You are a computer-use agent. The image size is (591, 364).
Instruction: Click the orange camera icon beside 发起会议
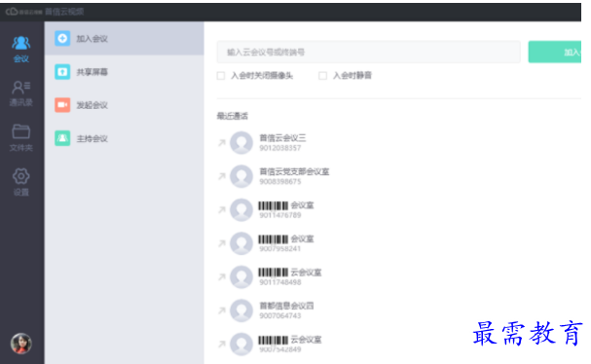point(62,105)
